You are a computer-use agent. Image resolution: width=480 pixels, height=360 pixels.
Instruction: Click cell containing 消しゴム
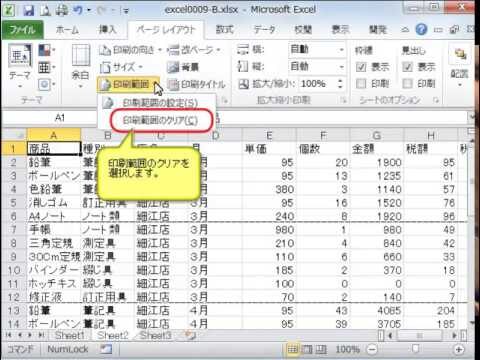pos(54,203)
